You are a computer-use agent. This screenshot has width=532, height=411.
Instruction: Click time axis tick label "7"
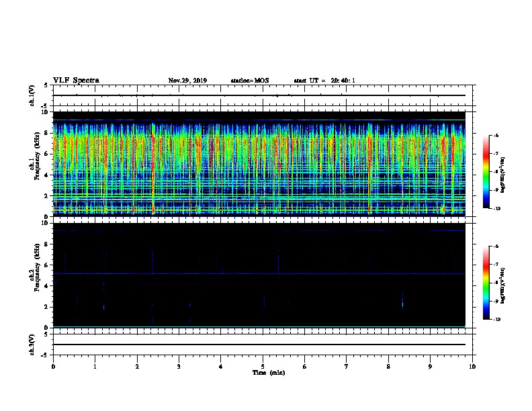(347, 367)
